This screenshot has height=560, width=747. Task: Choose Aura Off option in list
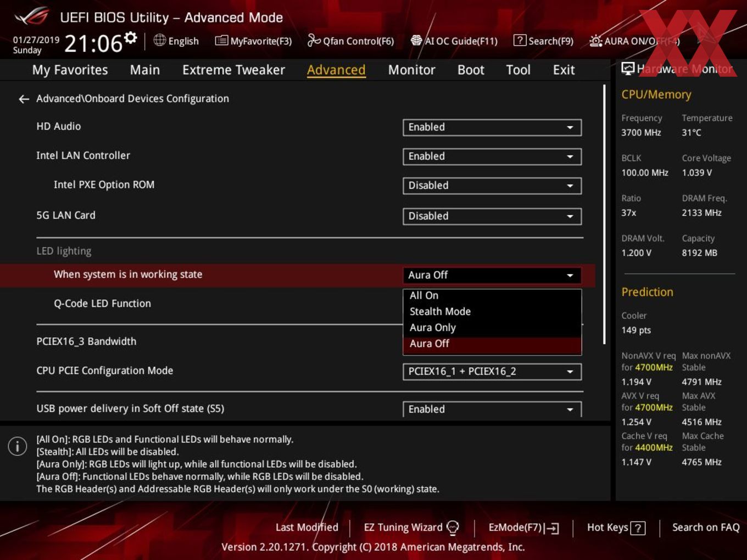[x=492, y=344]
